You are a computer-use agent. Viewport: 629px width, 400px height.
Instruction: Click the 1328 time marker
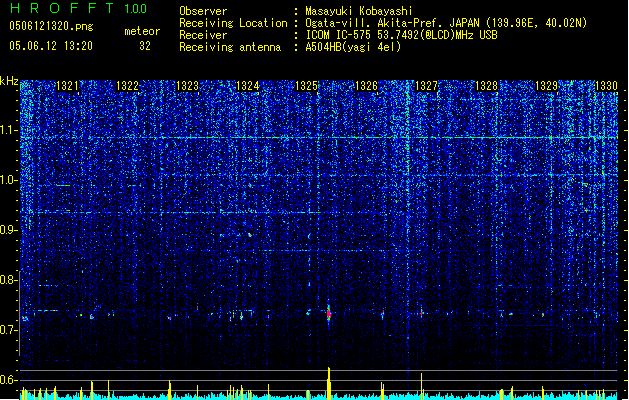[x=486, y=86]
